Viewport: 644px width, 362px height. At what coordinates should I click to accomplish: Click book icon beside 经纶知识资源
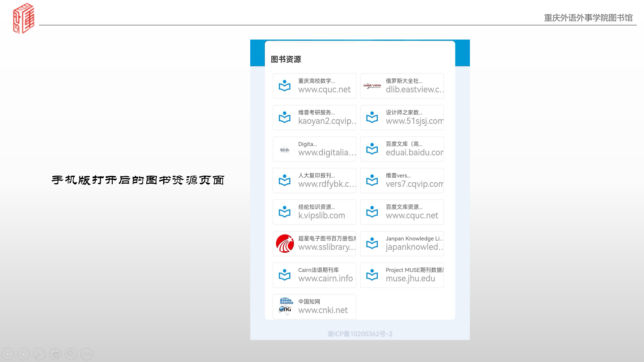point(284,212)
